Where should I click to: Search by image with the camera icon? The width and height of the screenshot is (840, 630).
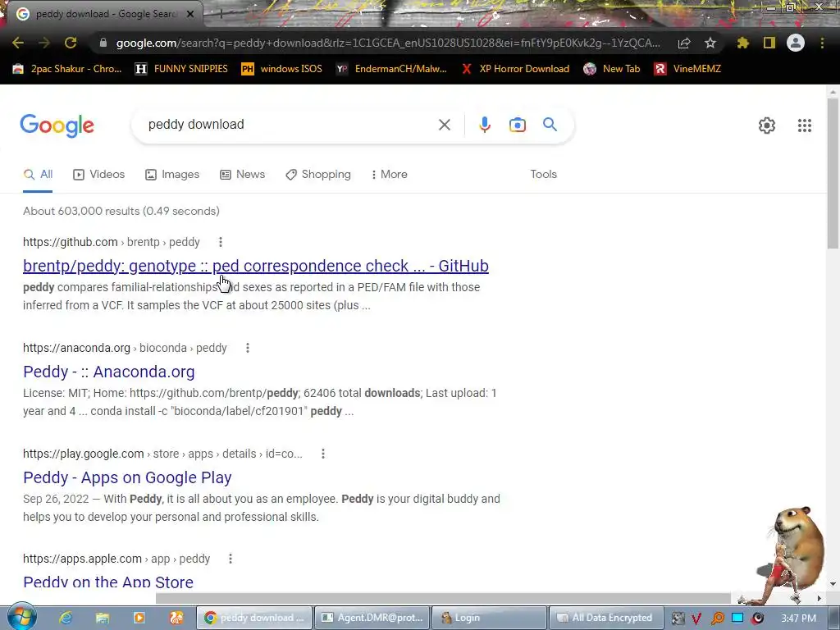517,125
